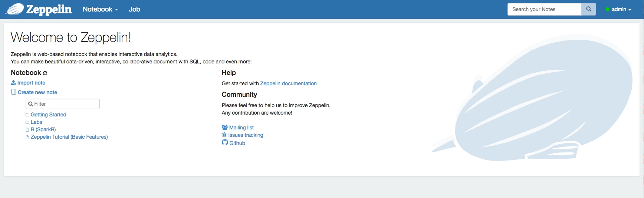This screenshot has width=644, height=198.
Task: Click the Welcome to Zeppelin! heading
Action: 70,37
